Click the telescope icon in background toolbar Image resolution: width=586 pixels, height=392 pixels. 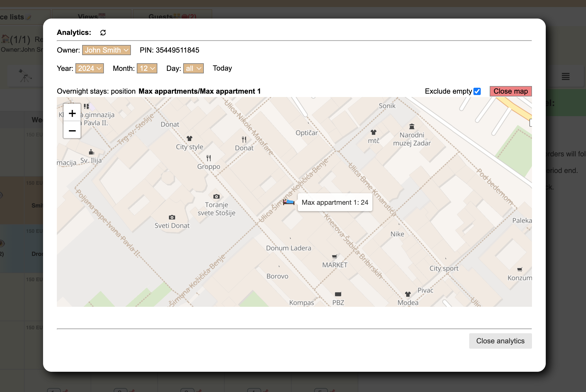25,76
